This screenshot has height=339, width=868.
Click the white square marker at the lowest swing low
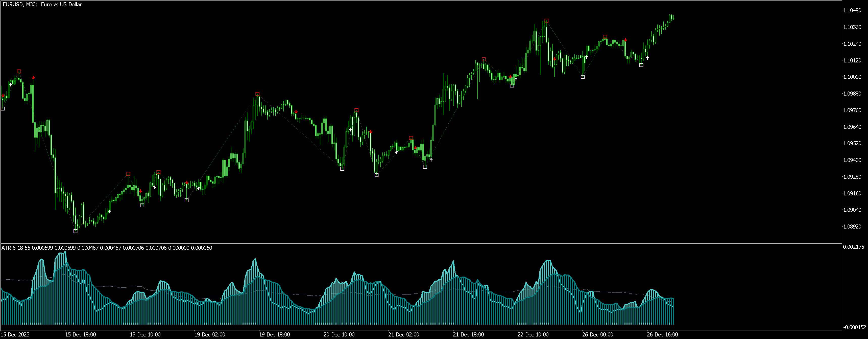click(76, 231)
